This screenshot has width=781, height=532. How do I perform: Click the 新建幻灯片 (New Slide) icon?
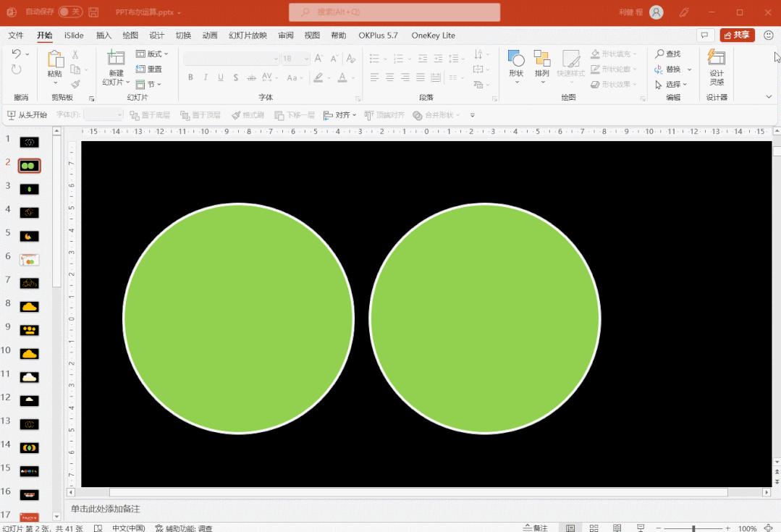pos(116,59)
